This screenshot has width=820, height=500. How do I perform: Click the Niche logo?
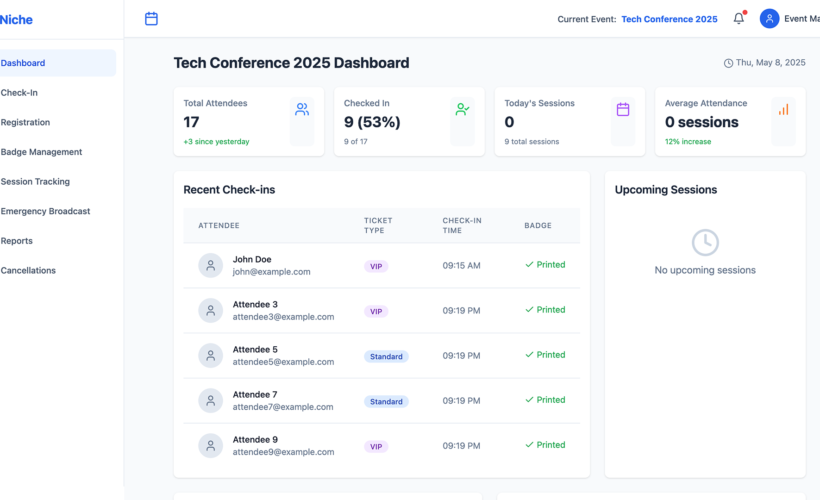[16, 19]
